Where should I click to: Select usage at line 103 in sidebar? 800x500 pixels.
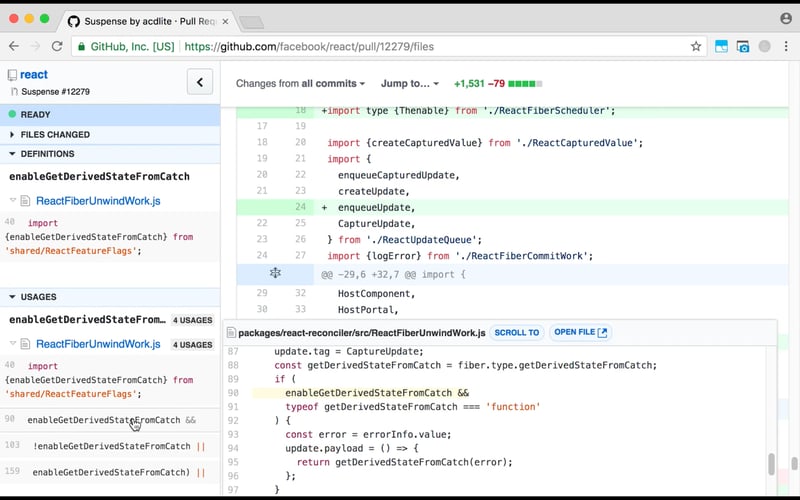pos(110,446)
